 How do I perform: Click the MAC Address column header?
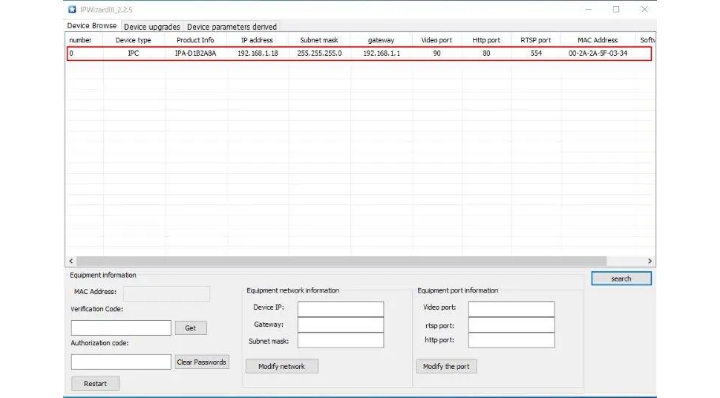(597, 40)
